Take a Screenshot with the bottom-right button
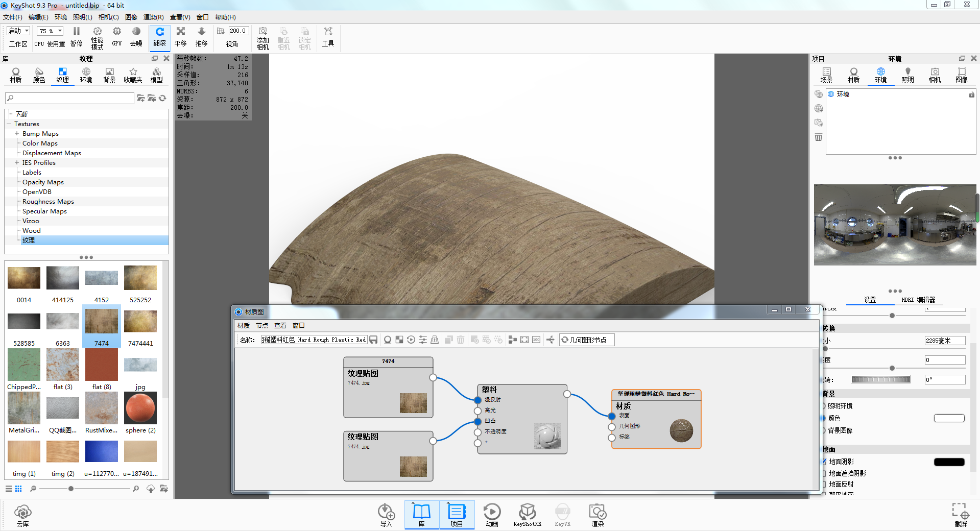Screen dimensions: 980x531 [961, 515]
